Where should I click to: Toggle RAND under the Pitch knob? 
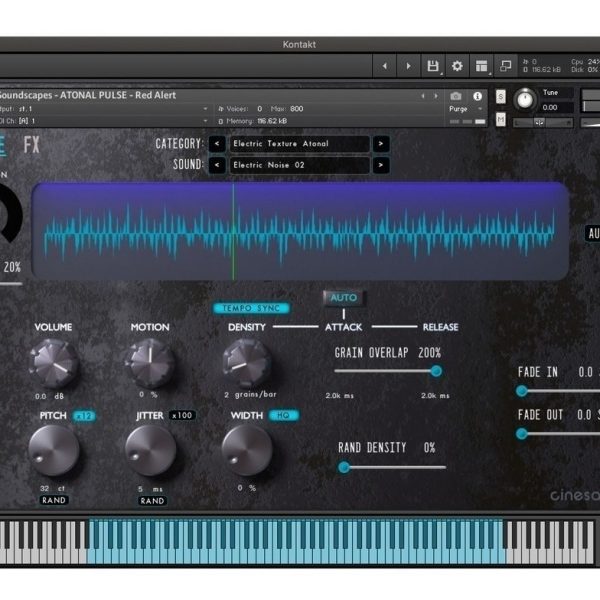(x=54, y=500)
